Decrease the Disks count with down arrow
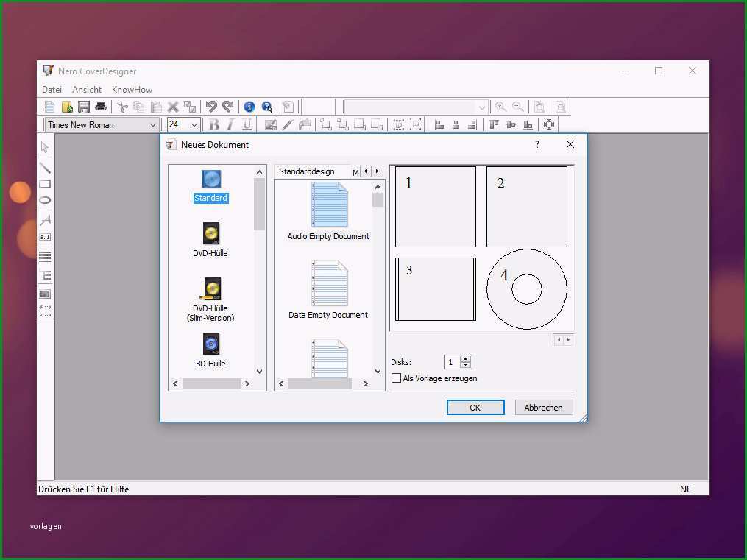 tap(466, 365)
